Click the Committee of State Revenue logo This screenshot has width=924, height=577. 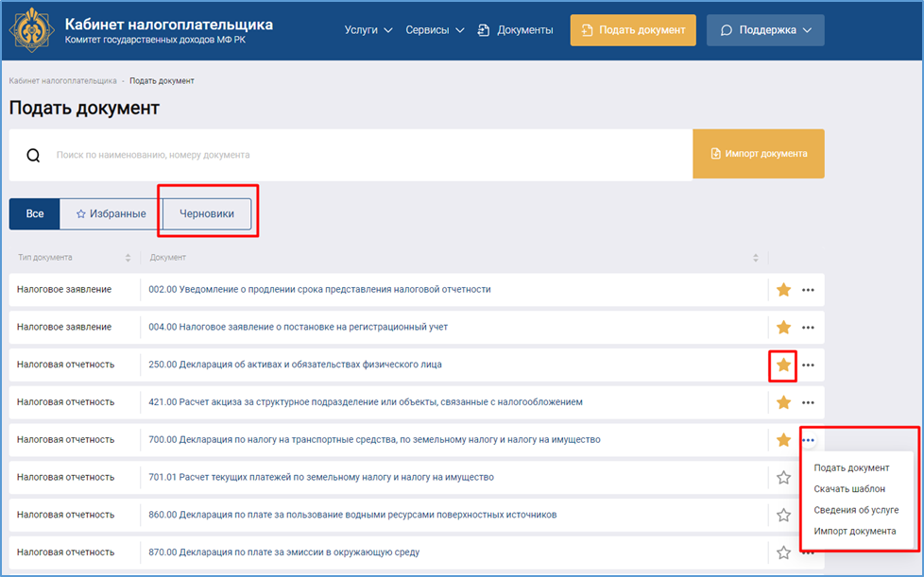pos(31,30)
